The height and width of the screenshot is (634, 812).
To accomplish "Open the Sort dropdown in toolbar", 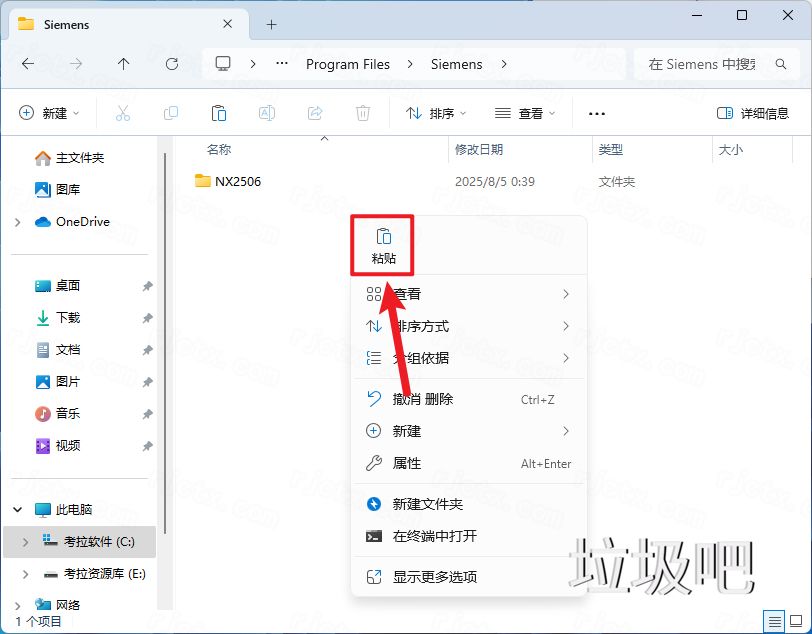I will 436,114.
